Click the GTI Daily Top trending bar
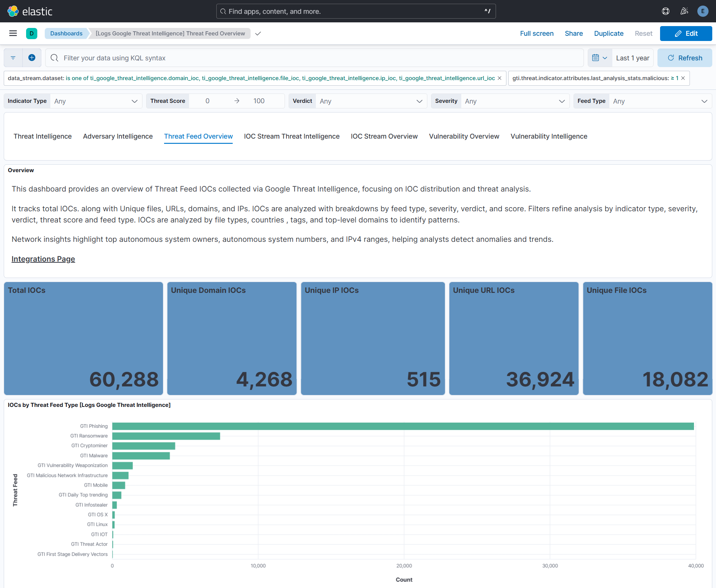 pos(117,495)
